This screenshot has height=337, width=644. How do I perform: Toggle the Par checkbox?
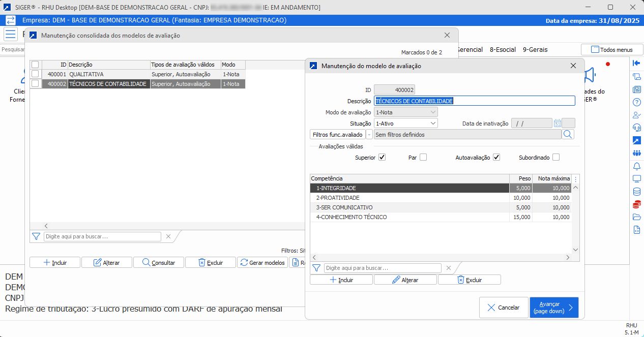[423, 157]
